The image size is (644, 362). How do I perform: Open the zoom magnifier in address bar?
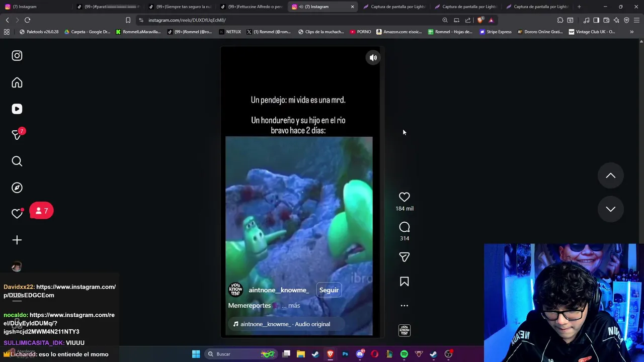(x=445, y=20)
